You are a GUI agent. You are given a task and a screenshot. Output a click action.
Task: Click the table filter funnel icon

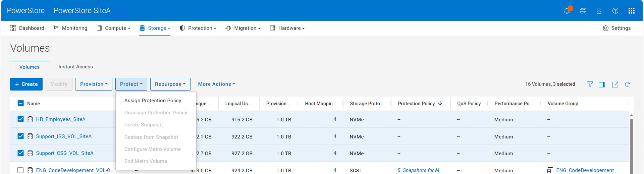[x=590, y=84]
